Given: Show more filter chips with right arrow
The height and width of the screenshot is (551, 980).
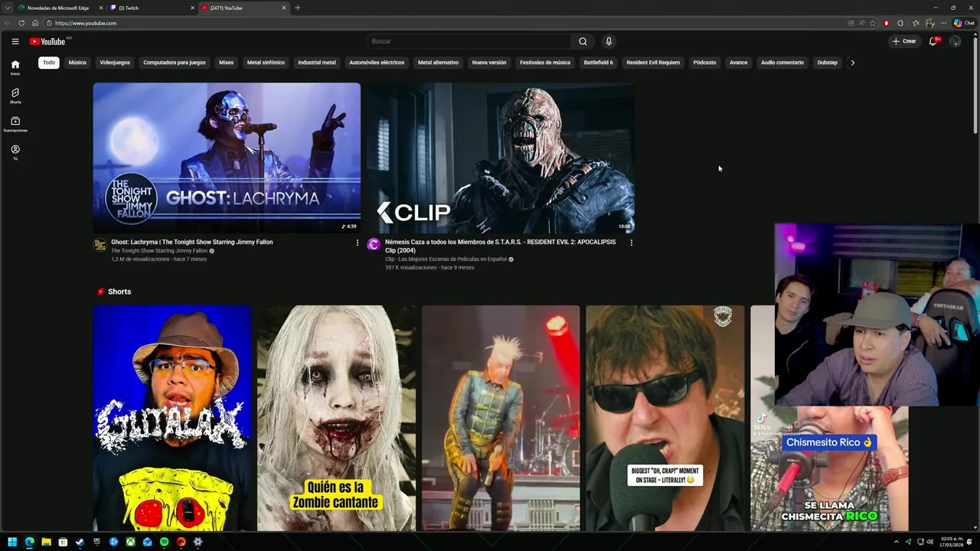Looking at the screenshot, I should pyautogui.click(x=852, y=63).
